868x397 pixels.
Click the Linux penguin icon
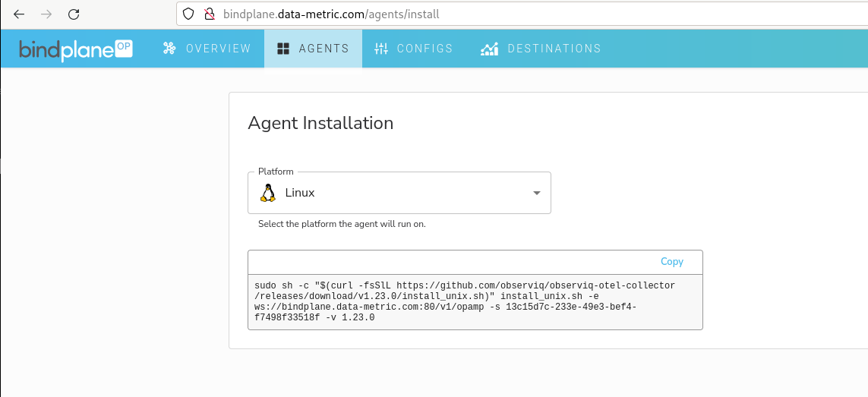click(x=268, y=193)
